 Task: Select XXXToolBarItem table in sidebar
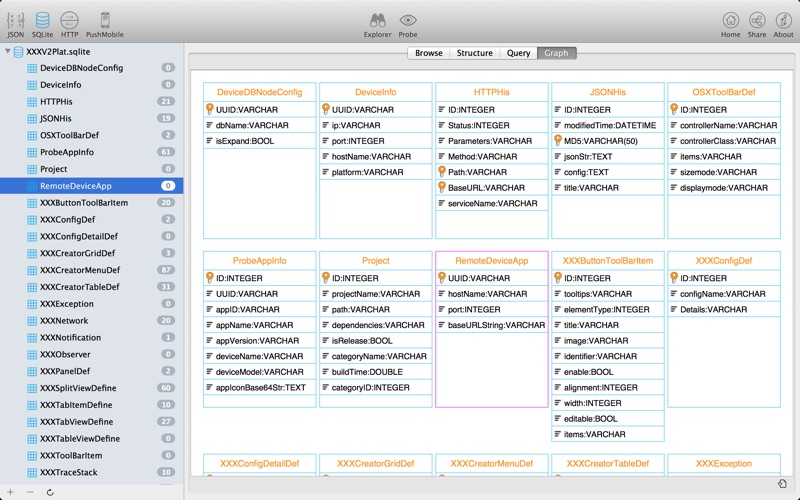92,455
